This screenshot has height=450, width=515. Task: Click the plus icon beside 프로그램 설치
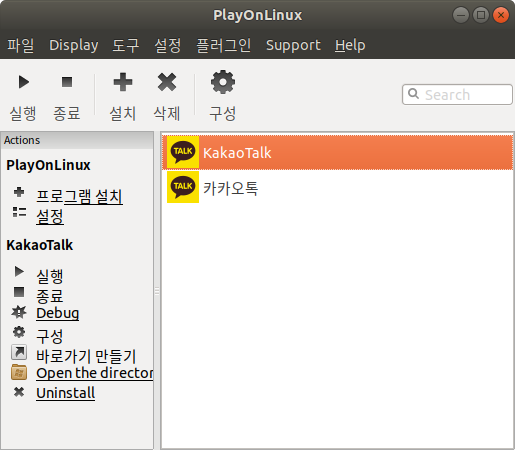pos(19,192)
